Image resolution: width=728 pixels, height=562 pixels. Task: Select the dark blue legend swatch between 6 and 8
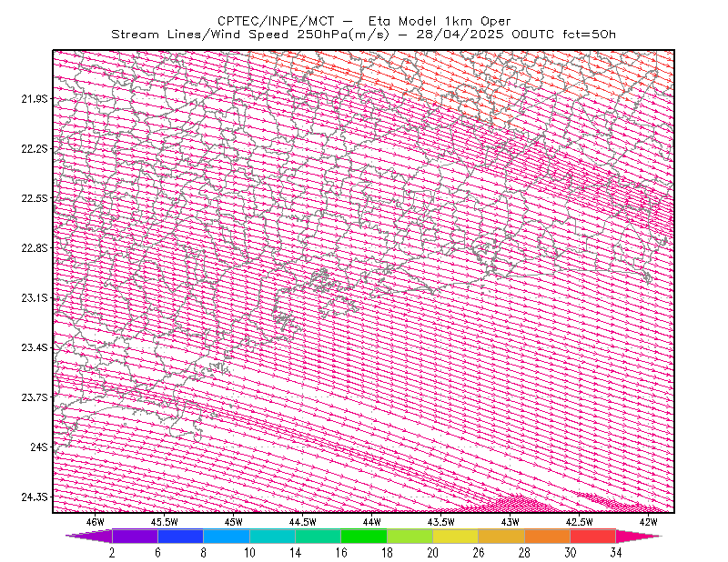[x=180, y=536]
